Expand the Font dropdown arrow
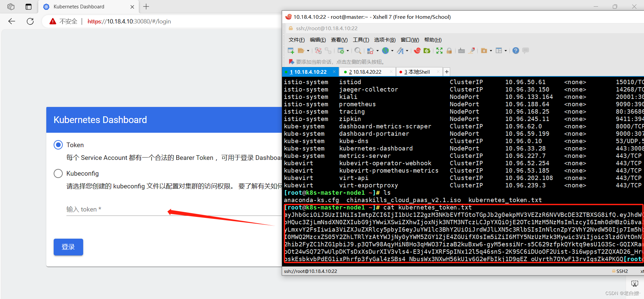Screen dimensions: 644x299 (x=407, y=51)
